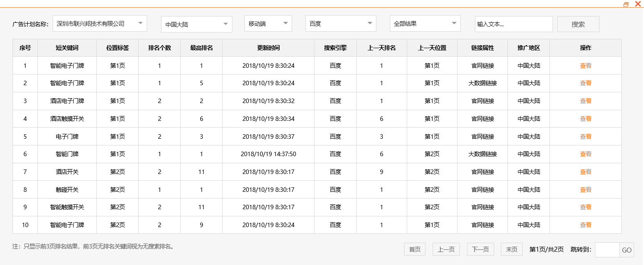Open the 移动端 device type dropdown
644x265 pixels.
[x=268, y=23]
